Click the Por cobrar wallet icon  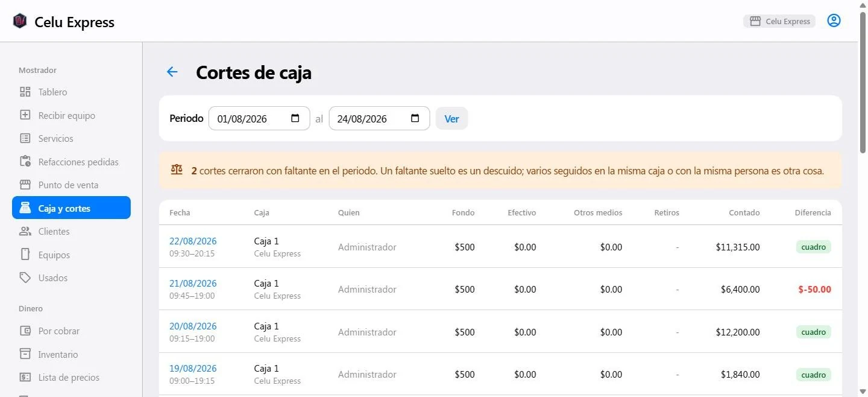[x=25, y=331]
